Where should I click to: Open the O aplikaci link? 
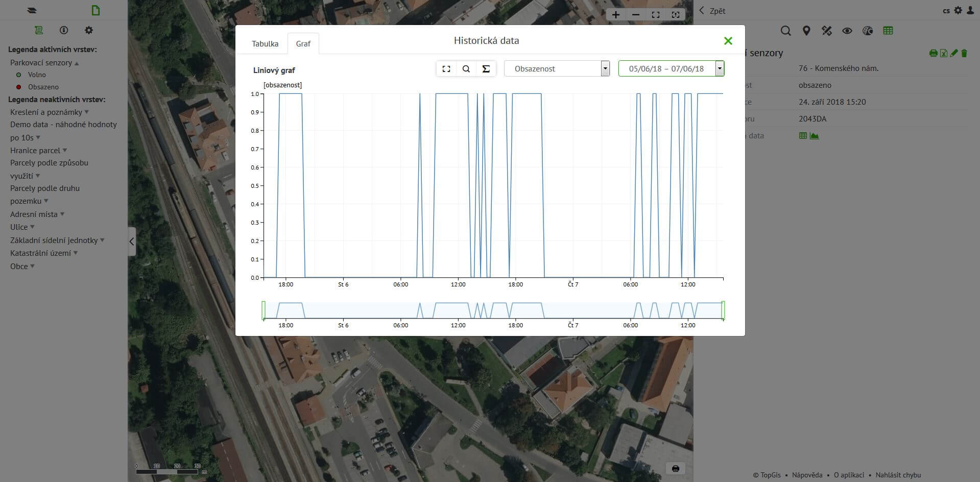pos(849,475)
